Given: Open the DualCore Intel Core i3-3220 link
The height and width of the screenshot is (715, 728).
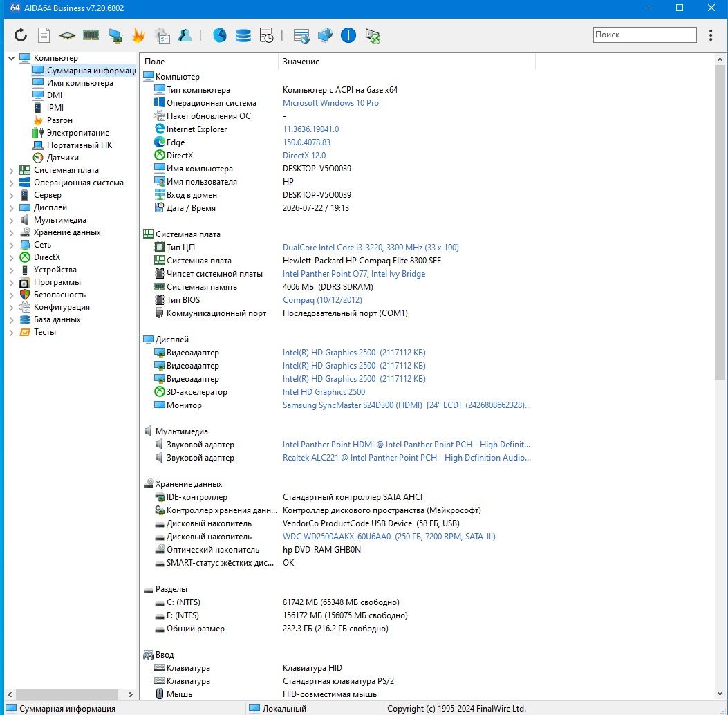Looking at the screenshot, I should click(371, 248).
